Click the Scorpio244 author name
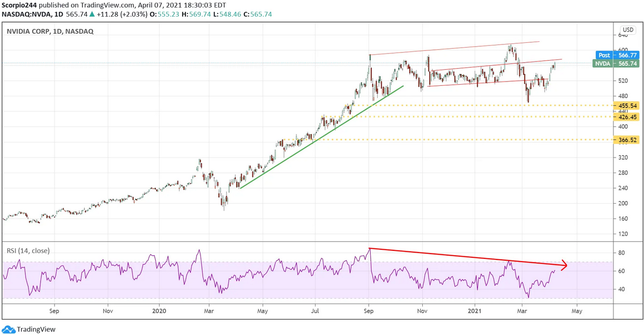The width and height of the screenshot is (644, 335). click(x=20, y=5)
